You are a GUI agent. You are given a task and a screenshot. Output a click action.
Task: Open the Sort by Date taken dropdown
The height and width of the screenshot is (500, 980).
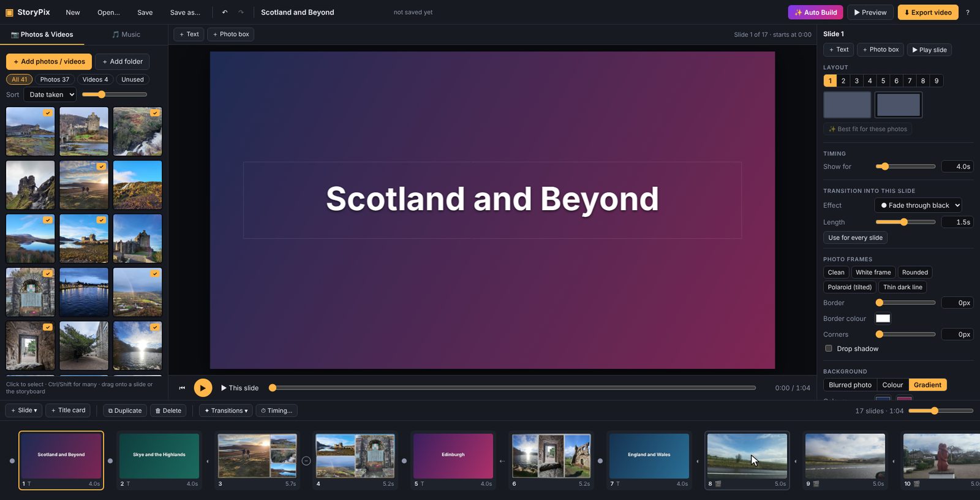(50, 94)
